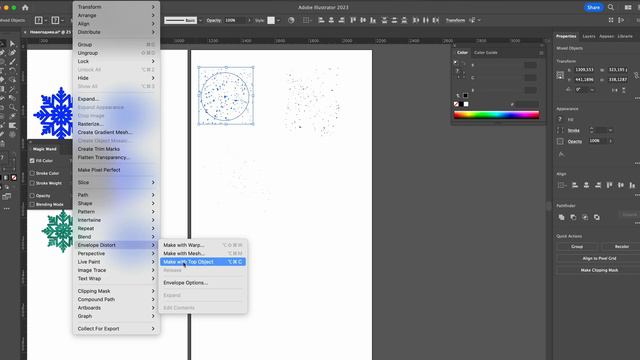Click Align Right icon in Properties panel
The width and height of the screenshot is (640, 360).
pos(598,185)
